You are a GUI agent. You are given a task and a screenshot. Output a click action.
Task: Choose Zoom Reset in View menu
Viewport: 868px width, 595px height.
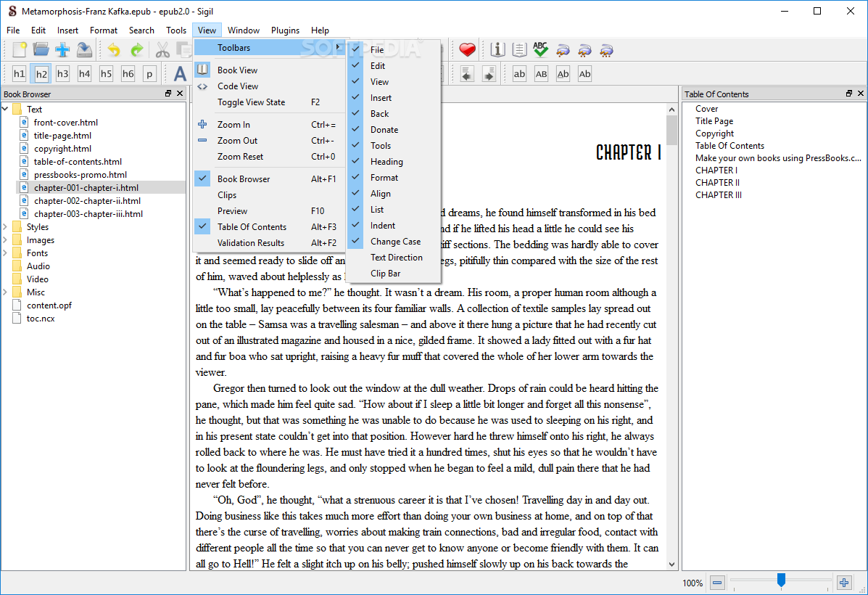pyautogui.click(x=270, y=157)
